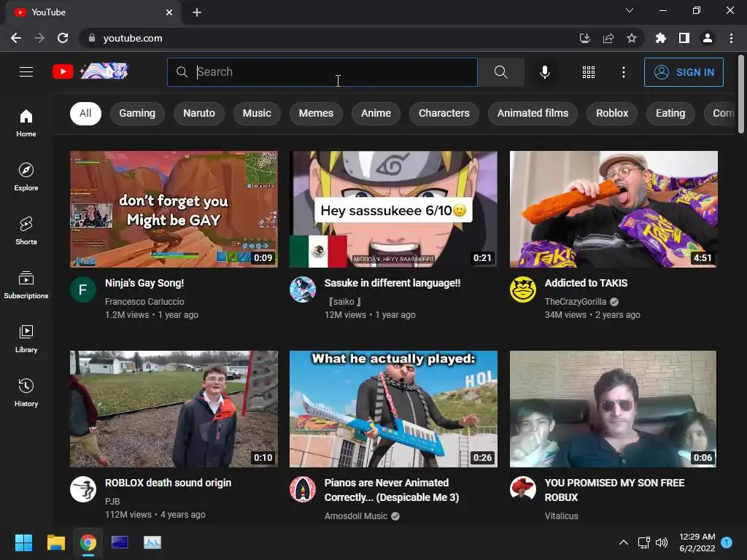This screenshot has height=560, width=747.
Task: Open Amosdoll Music channel avatar
Action: (303, 489)
